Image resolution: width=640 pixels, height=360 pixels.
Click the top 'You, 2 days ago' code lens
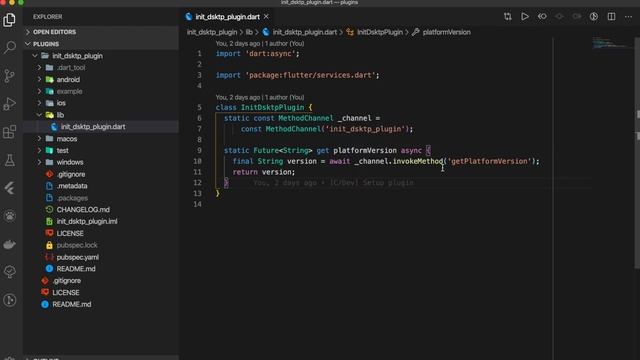260,43
